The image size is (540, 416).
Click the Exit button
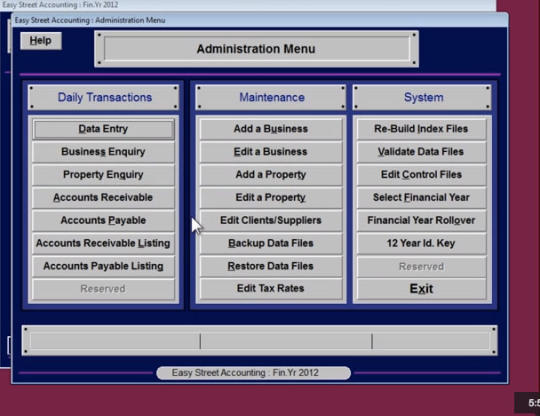click(422, 289)
